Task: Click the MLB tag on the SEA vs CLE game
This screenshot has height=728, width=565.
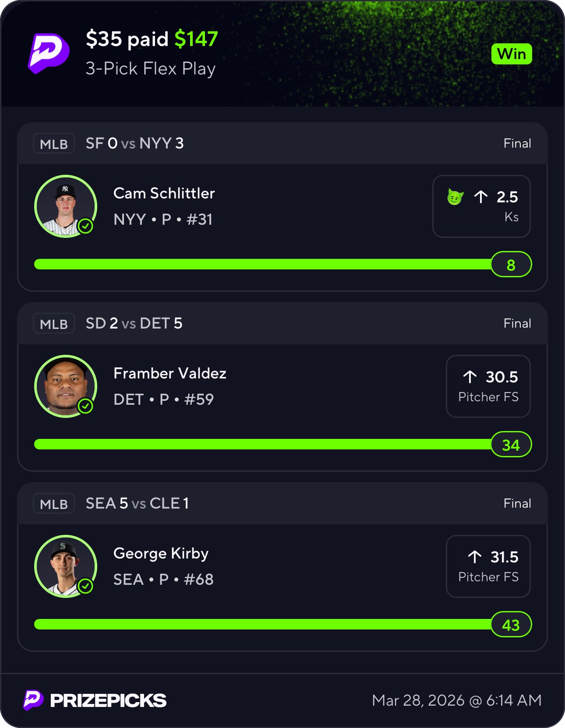Action: pos(53,504)
